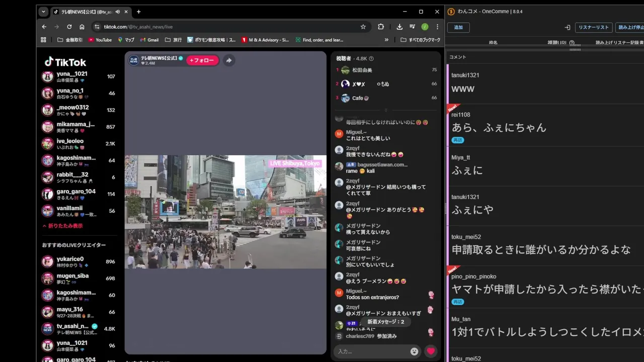Viewport: 644px width, 362px height.
Task: Bookmark this page with the star
Action: pos(363,27)
